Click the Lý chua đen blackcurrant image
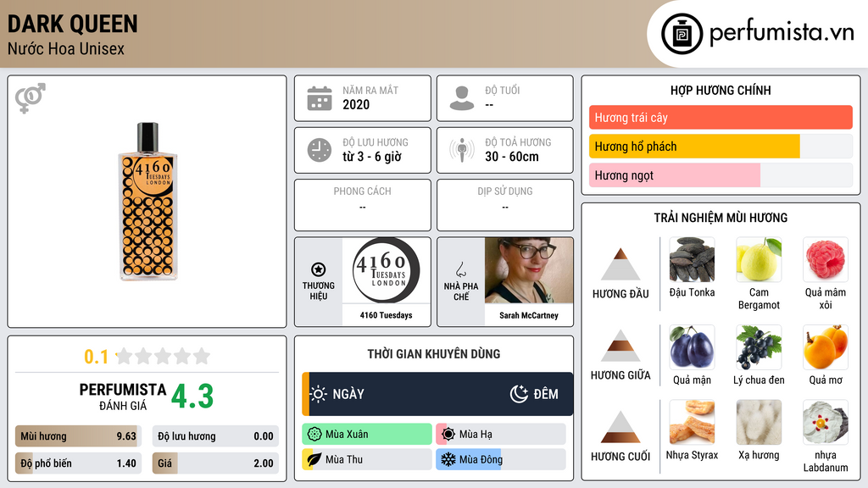This screenshot has width=868, height=488. coord(759,347)
